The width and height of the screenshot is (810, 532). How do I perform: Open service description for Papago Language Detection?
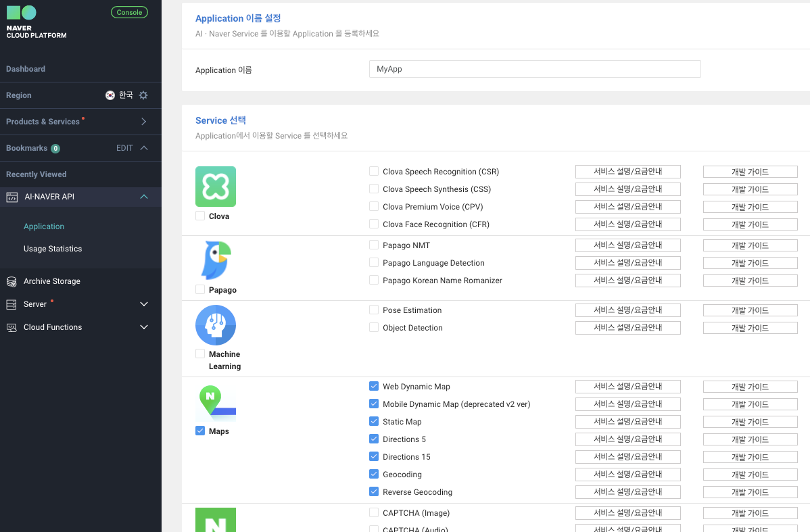coord(627,263)
